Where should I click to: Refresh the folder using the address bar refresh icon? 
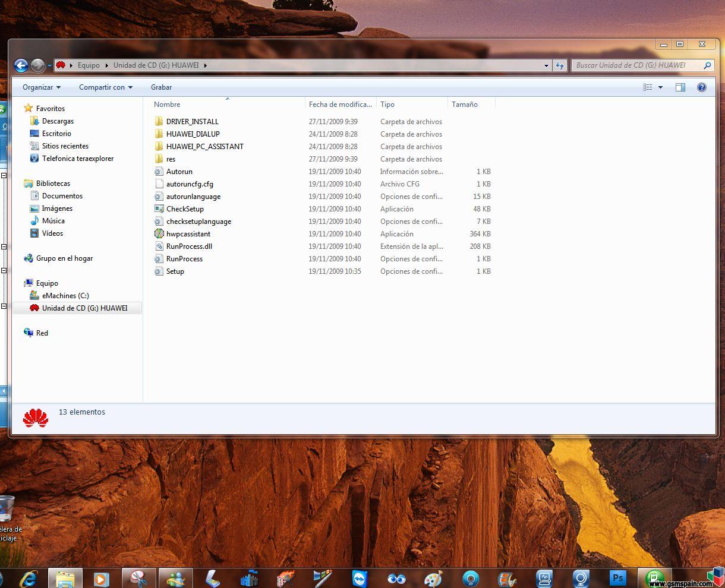point(560,65)
